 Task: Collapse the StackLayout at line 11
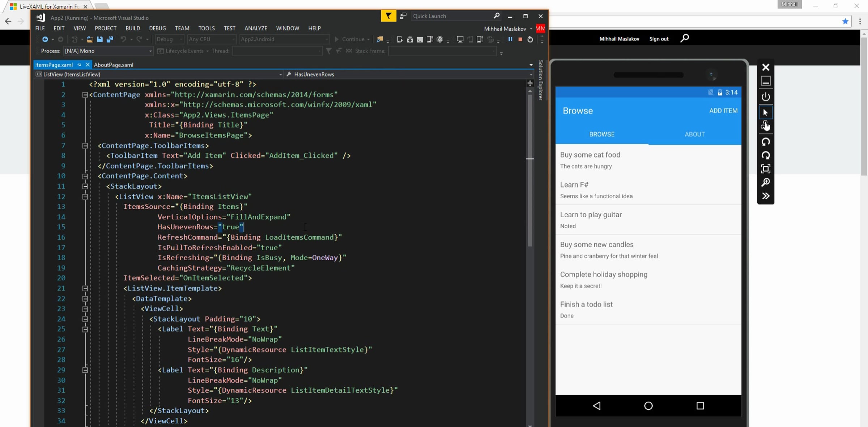(85, 186)
